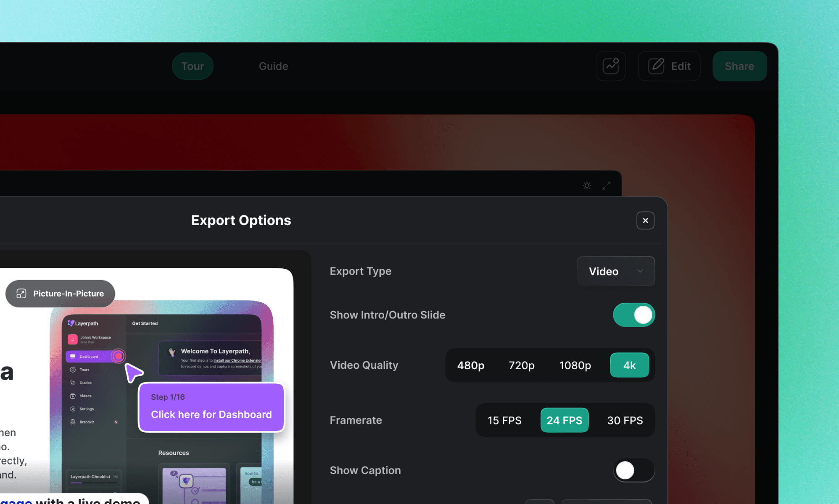Select 4k video quality

629,365
